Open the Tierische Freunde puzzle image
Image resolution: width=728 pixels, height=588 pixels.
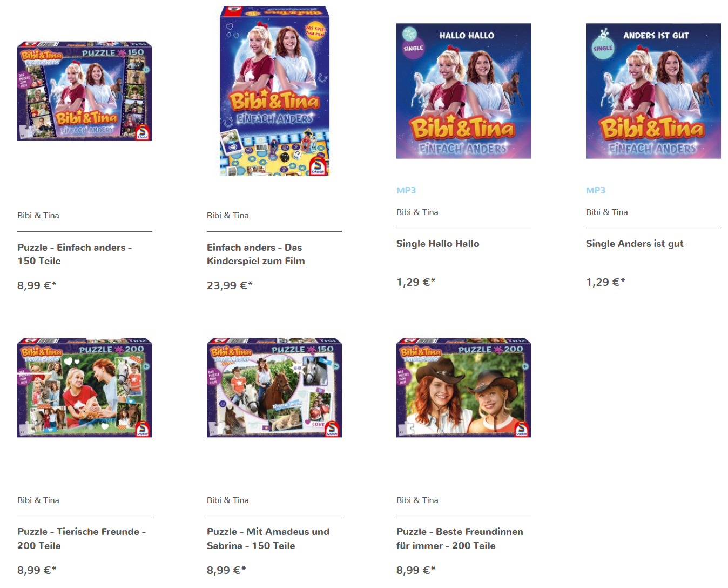pos(85,387)
